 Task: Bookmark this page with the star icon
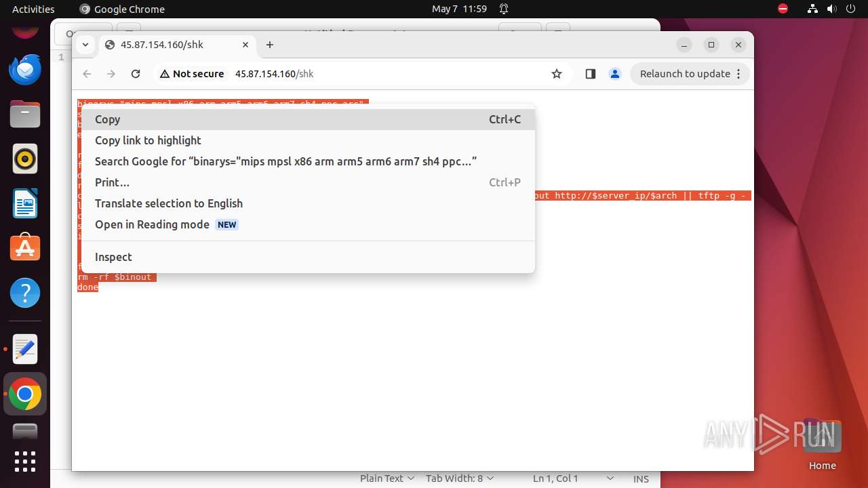(x=557, y=74)
